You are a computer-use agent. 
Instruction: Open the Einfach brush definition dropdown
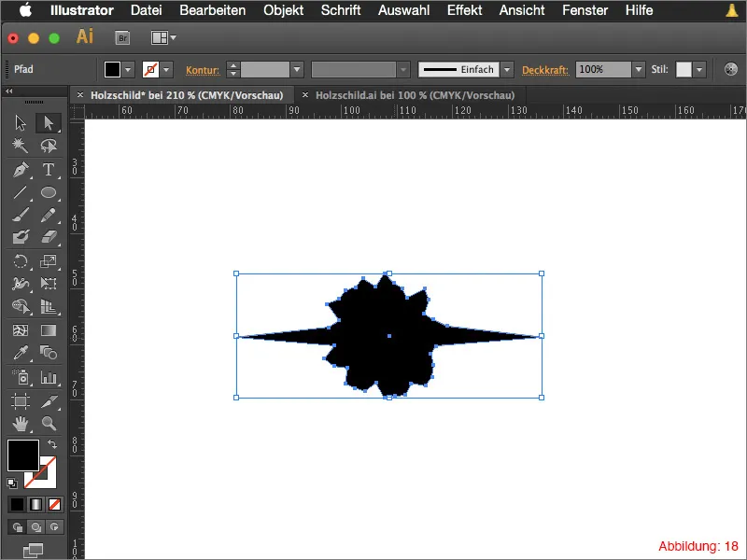(507, 69)
